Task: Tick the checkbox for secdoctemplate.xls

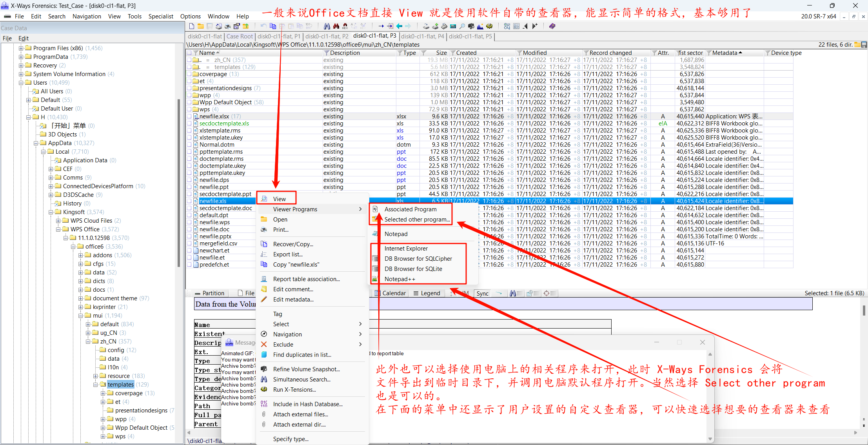Action: 190,124
